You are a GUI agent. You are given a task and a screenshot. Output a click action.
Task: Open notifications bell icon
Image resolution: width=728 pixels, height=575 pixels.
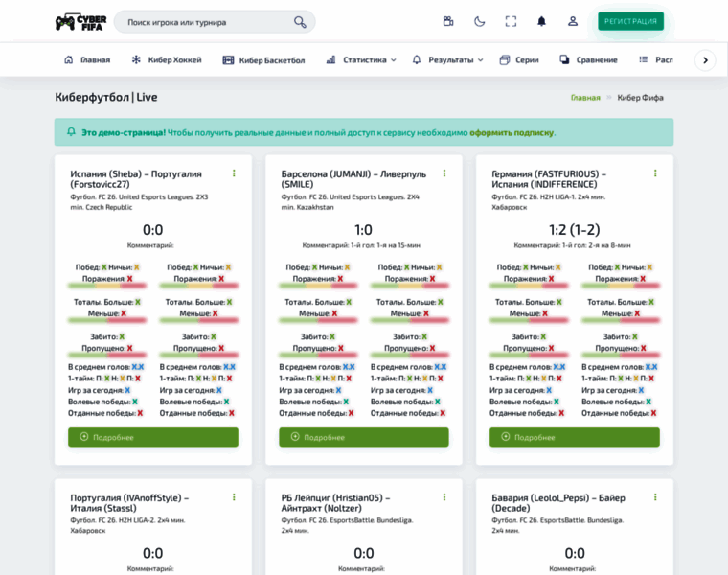point(541,21)
